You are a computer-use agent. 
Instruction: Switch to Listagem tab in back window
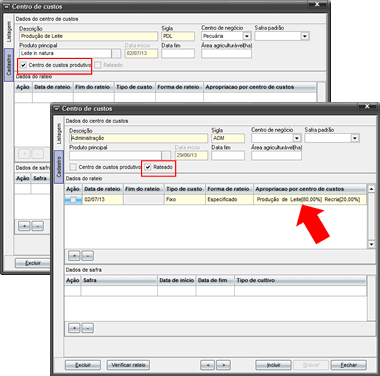tap(9, 32)
